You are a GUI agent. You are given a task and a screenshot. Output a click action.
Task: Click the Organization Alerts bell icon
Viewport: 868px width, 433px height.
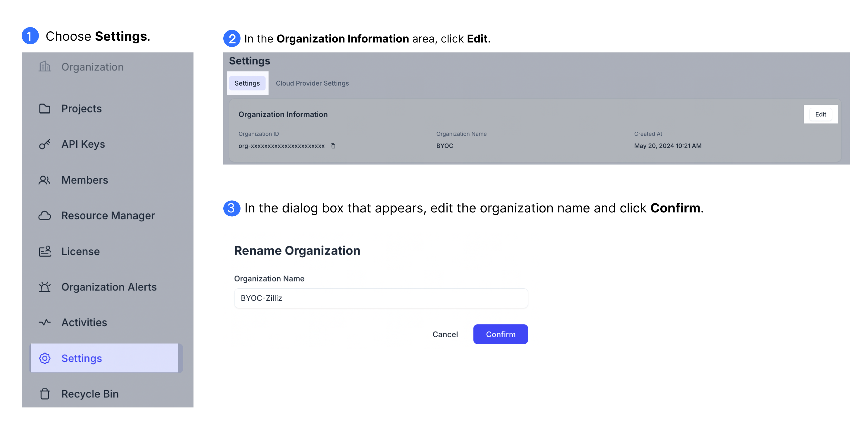45,286
